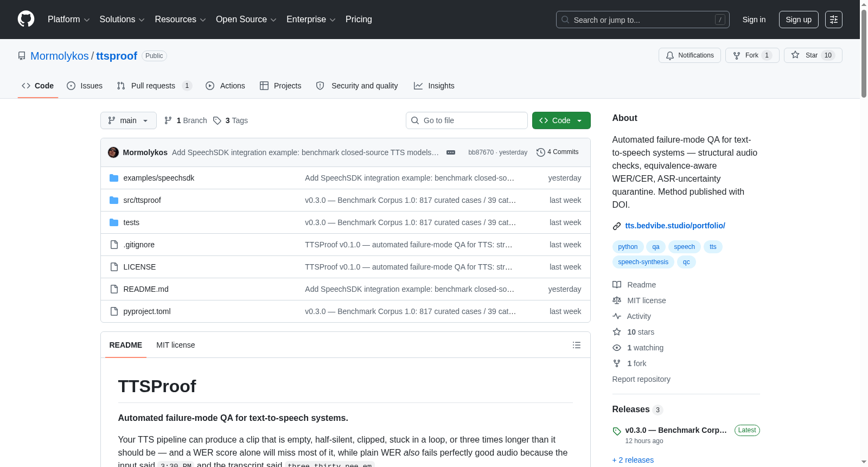
Task: Expand the Platform menu
Action: pos(68,20)
